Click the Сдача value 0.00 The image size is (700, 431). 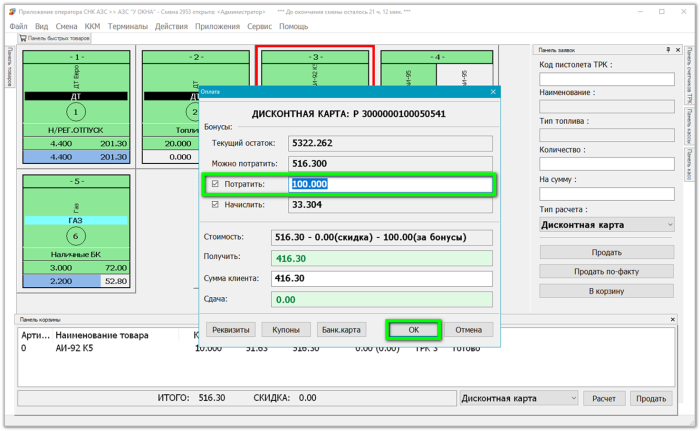tap(382, 300)
